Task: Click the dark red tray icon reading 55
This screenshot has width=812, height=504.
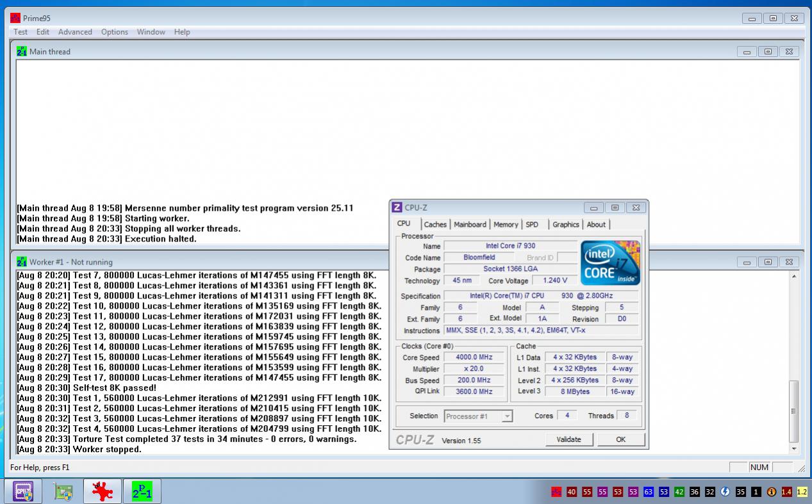Action: pyautogui.click(x=587, y=492)
